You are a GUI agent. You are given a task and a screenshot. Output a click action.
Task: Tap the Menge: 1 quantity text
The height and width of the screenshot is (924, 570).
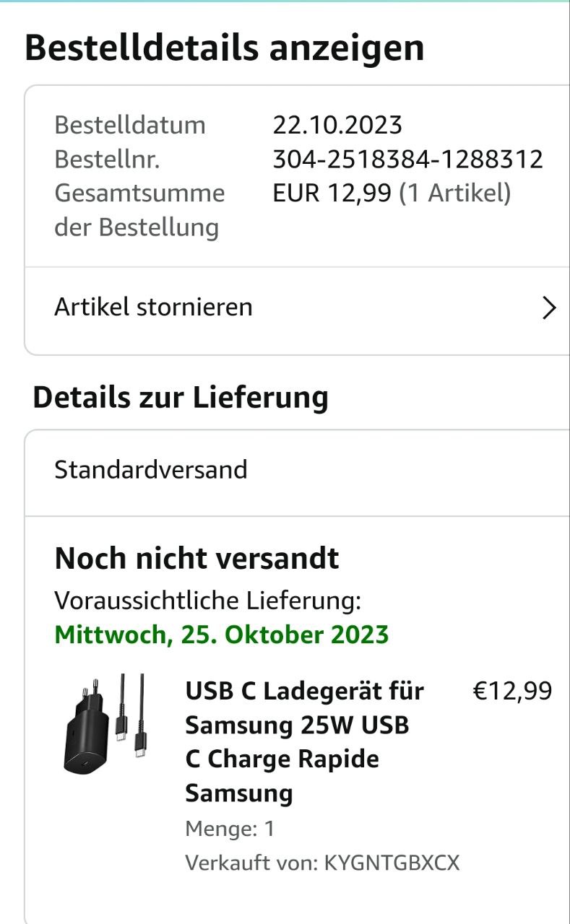pos(230,829)
